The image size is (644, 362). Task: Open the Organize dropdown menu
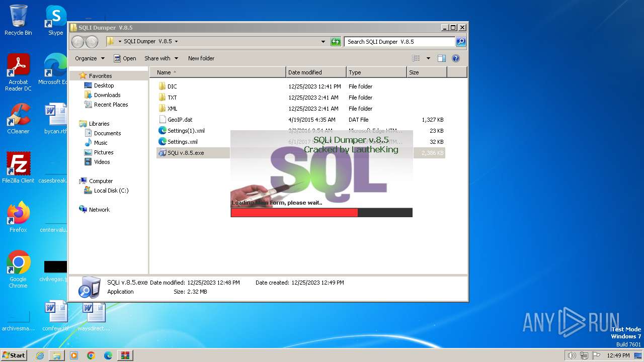90,58
